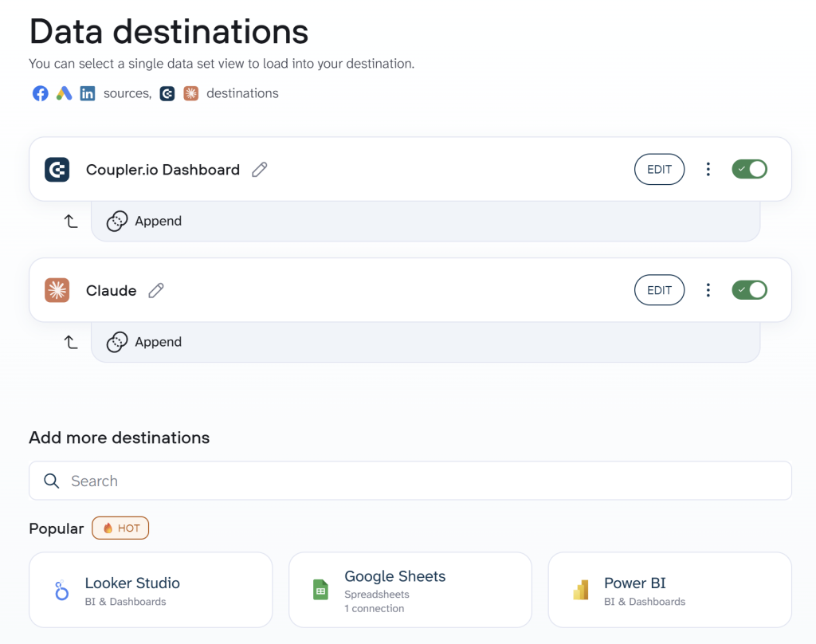The width and height of the screenshot is (816, 644).
Task: Click the 'destinations' label
Action: 242,93
